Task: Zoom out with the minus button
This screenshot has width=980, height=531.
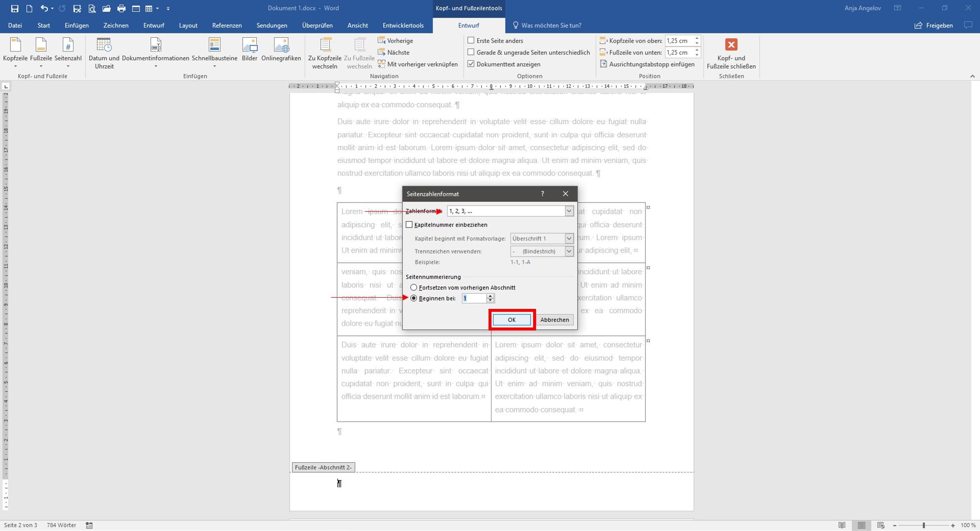Action: 895,525
